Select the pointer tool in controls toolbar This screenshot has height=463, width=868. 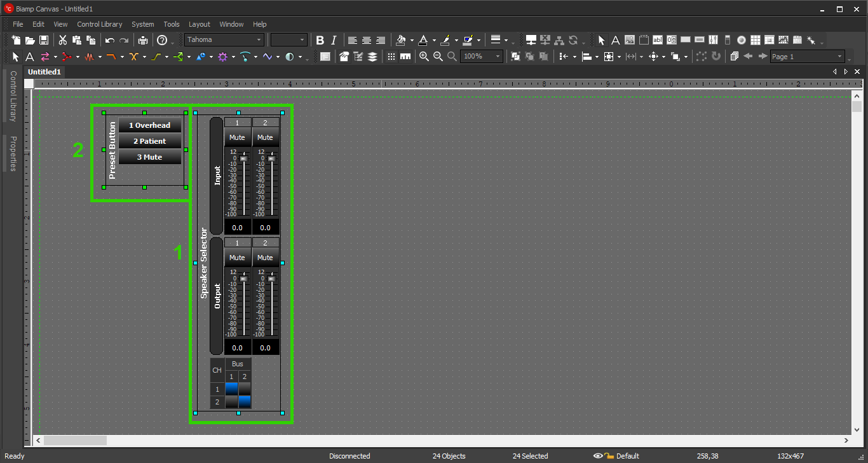[602, 40]
